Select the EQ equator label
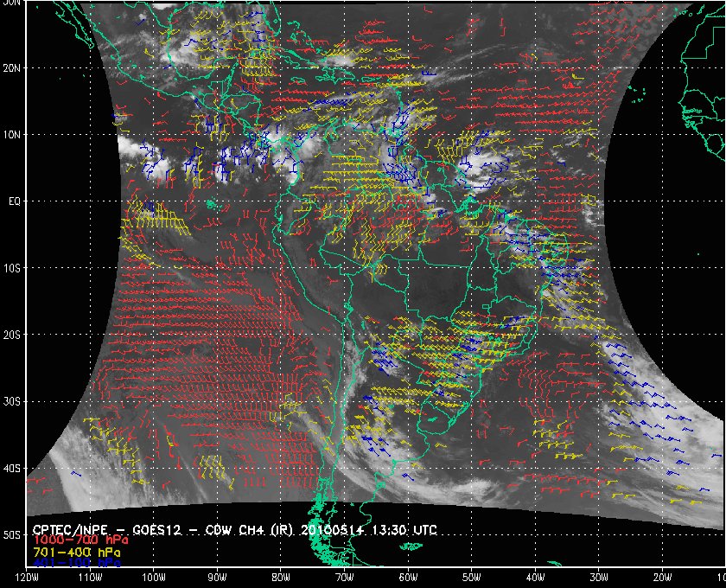The image size is (726, 588). (15, 201)
